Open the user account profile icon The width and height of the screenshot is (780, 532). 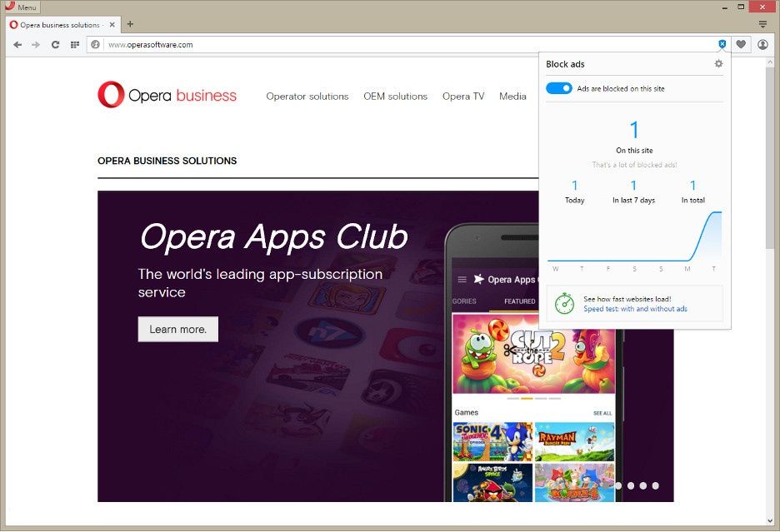[x=762, y=44]
